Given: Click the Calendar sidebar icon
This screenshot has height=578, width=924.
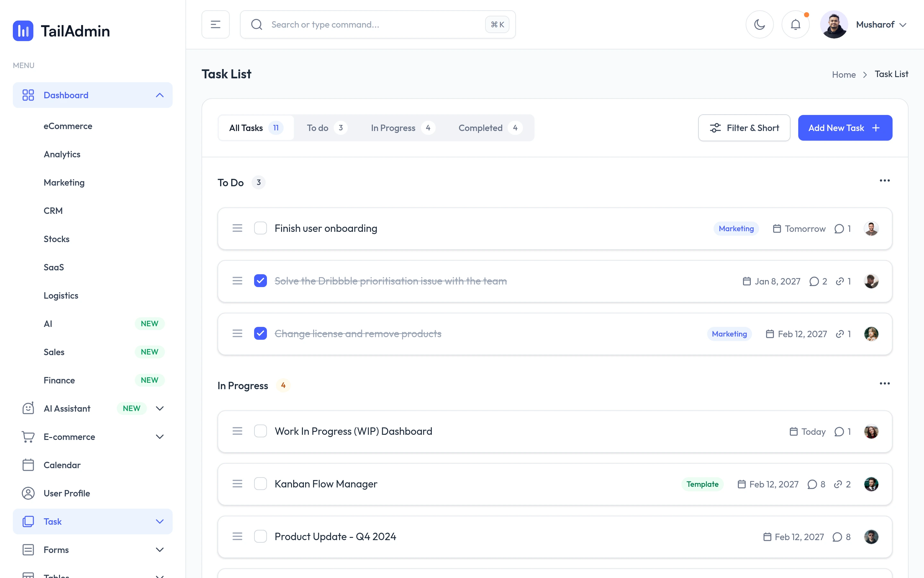Looking at the screenshot, I should point(28,465).
